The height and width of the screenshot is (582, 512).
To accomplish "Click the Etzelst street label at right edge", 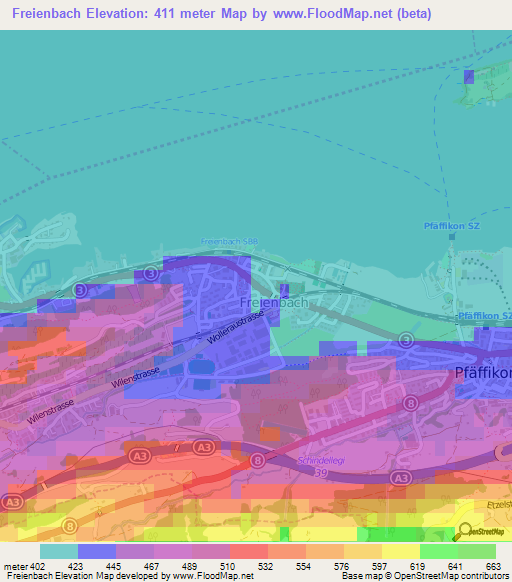I will pos(499,505).
